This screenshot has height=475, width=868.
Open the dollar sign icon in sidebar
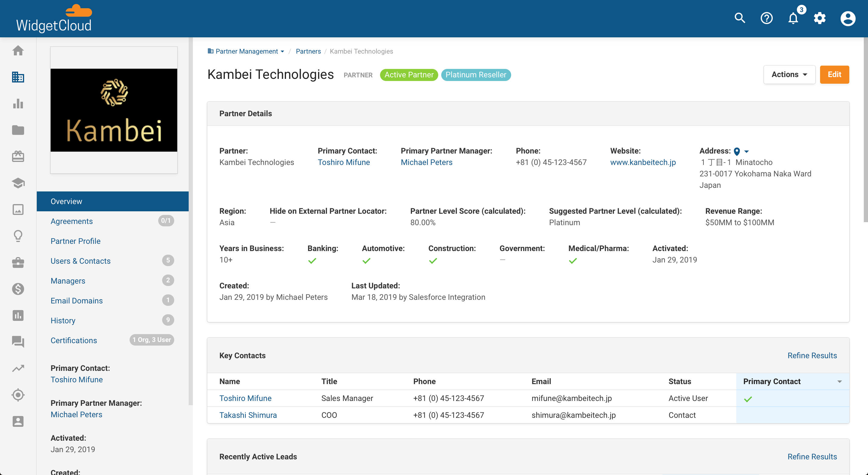tap(18, 289)
